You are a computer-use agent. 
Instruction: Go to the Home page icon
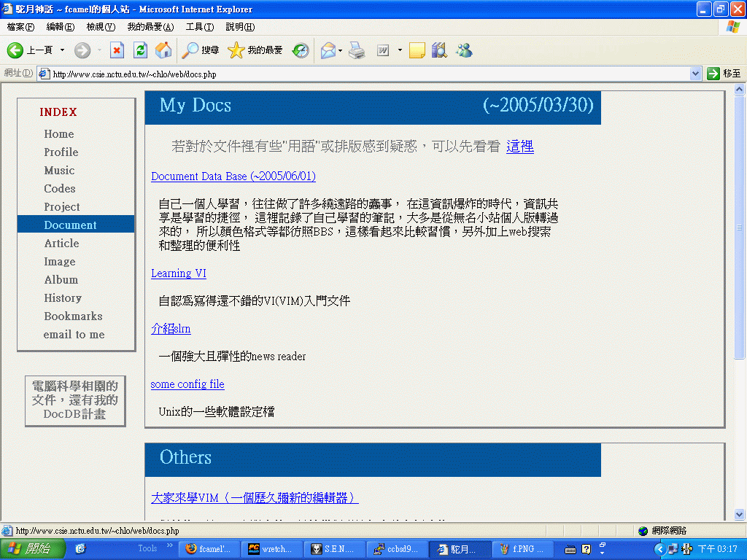point(163,50)
